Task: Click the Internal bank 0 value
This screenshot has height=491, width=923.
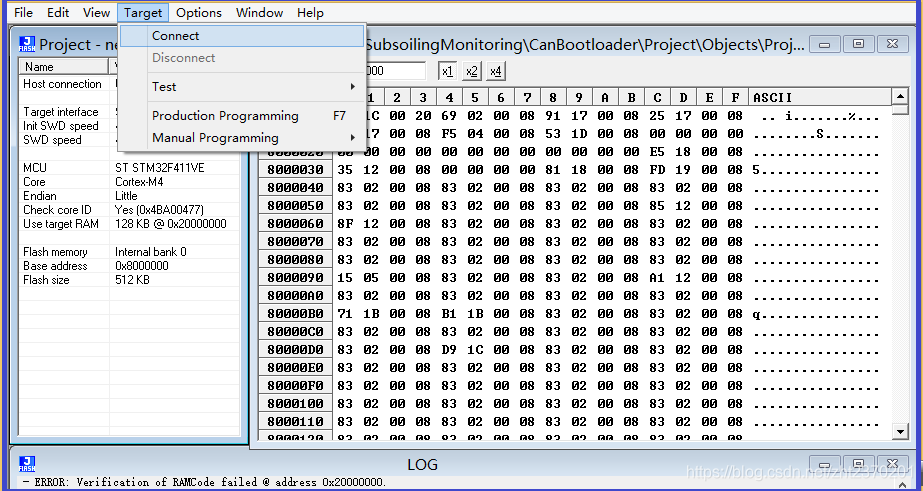Action: 151,252
